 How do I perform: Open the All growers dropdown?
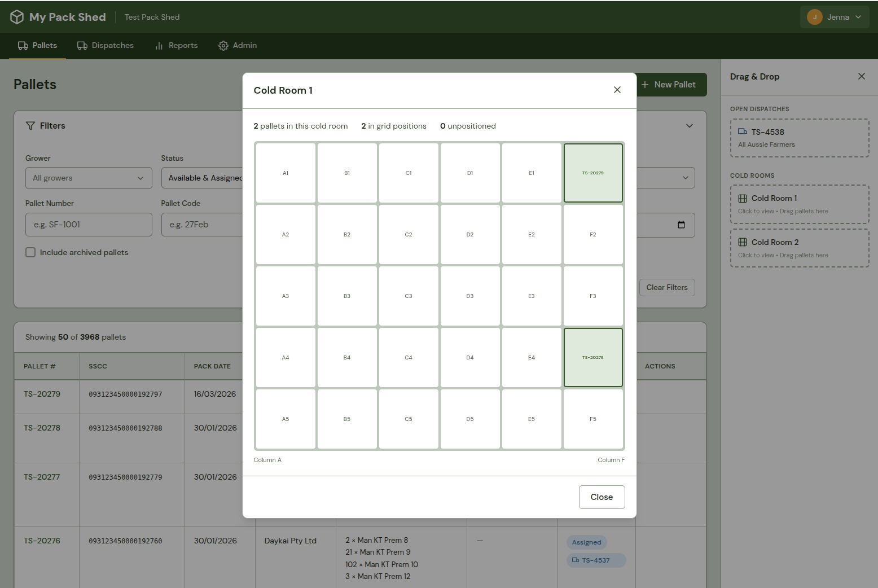pyautogui.click(x=89, y=178)
